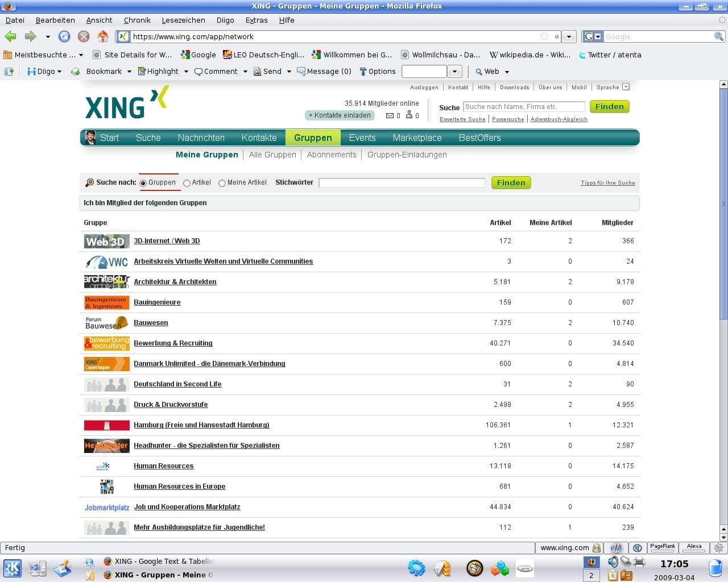This screenshot has width=728, height=582.
Task: Open the Human Resources in Europe link
Action: (179, 487)
